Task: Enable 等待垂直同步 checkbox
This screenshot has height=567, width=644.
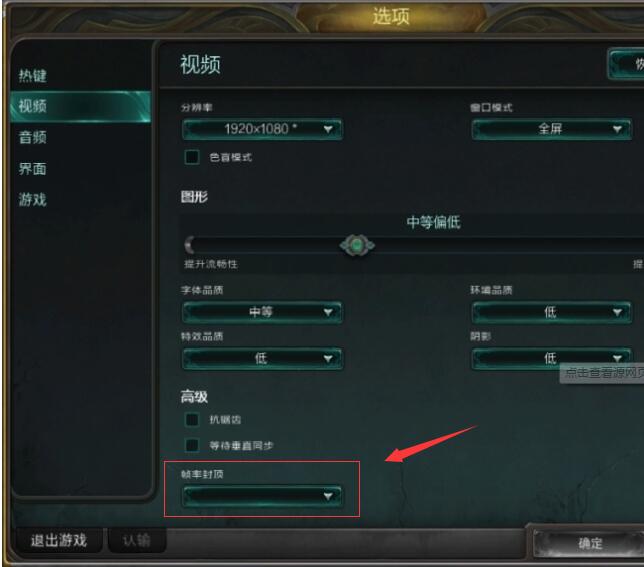Action: pyautogui.click(x=192, y=445)
